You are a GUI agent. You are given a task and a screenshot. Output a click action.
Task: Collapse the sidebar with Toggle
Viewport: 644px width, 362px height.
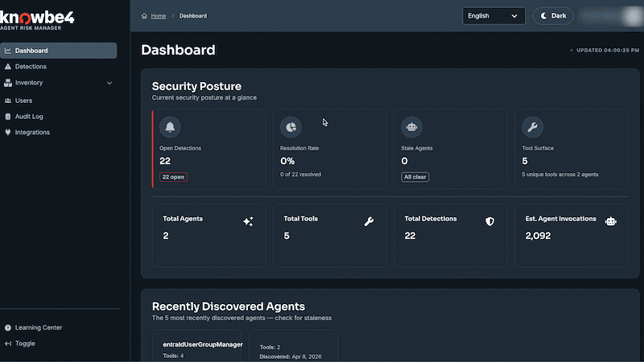(x=25, y=343)
